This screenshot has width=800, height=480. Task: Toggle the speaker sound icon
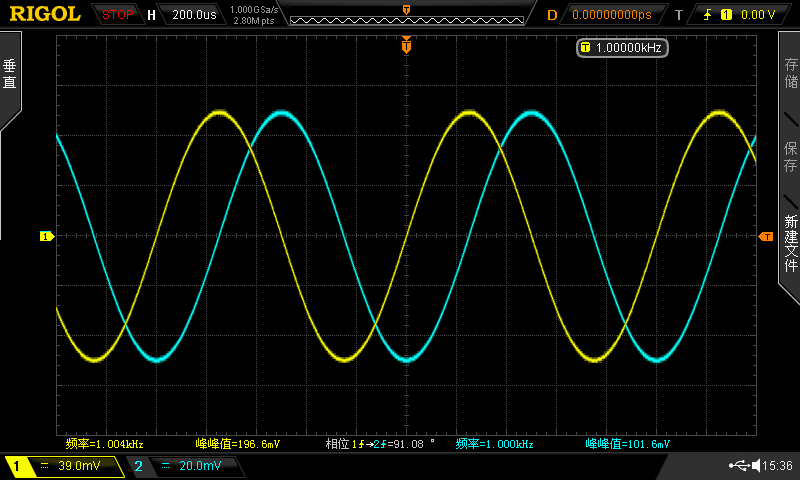(x=757, y=465)
